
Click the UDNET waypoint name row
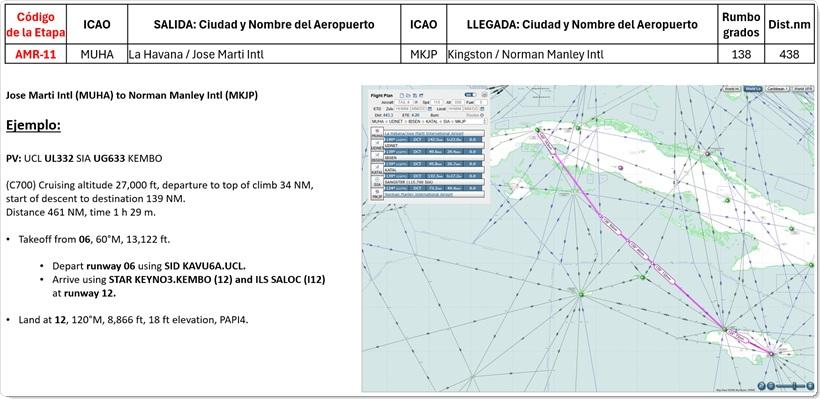coord(434,145)
